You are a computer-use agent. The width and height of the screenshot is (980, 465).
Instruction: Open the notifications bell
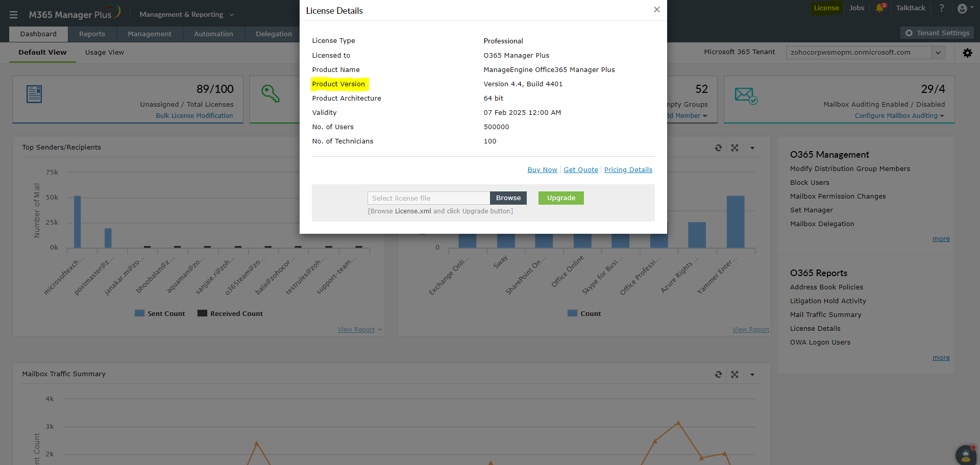pos(880,8)
